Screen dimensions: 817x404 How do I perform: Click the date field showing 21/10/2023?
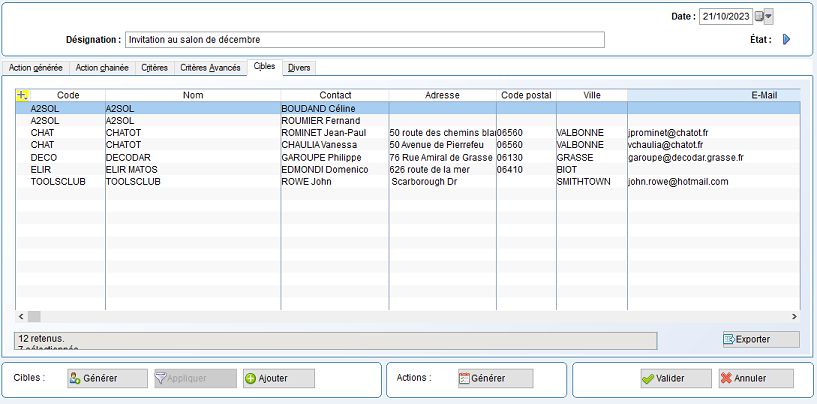726,16
